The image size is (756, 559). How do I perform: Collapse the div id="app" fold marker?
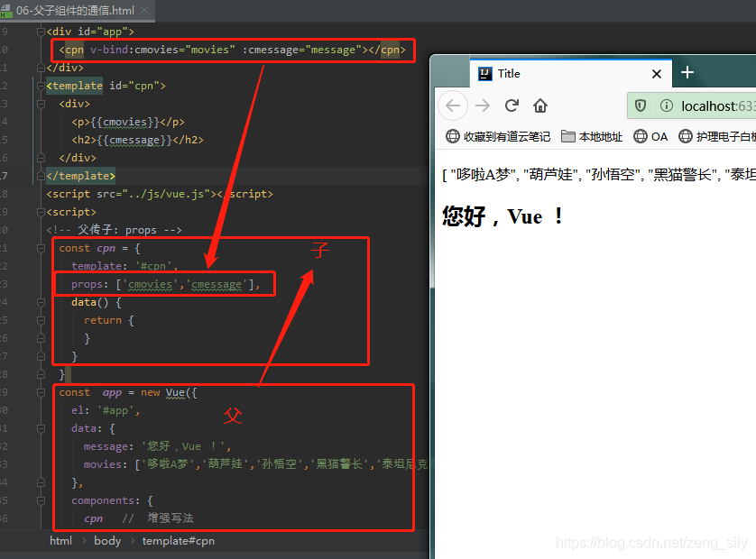tap(41, 32)
